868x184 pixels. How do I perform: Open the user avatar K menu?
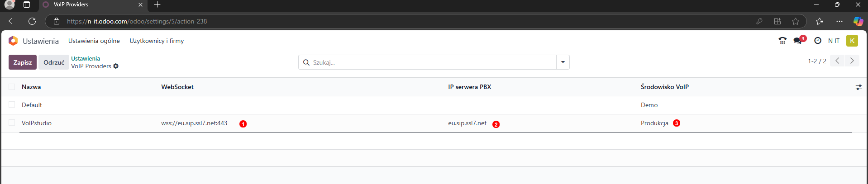(852, 41)
